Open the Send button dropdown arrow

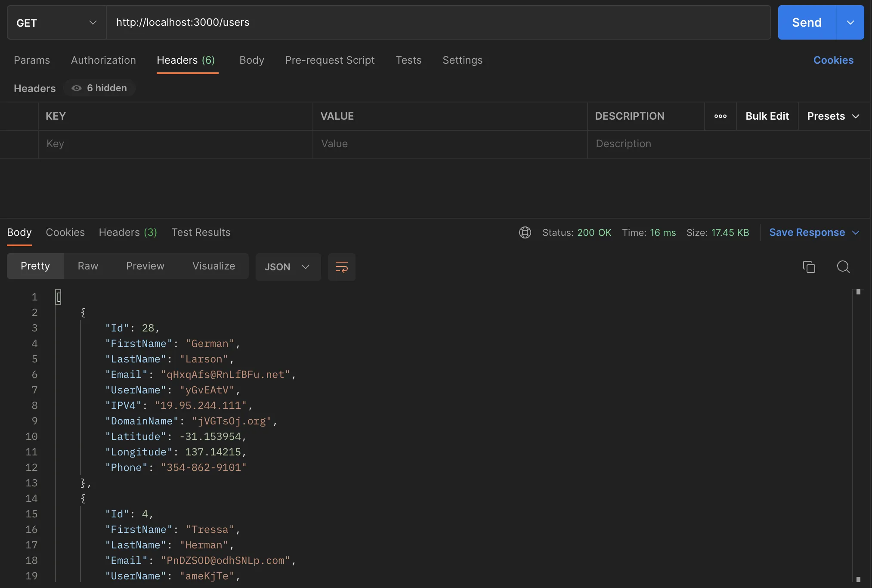850,22
